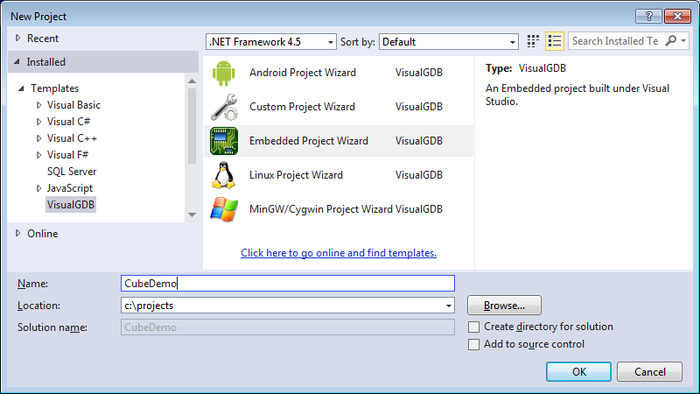Select the MinGW/Cygwin Project Wizard text
700x394 pixels.
pos(321,209)
